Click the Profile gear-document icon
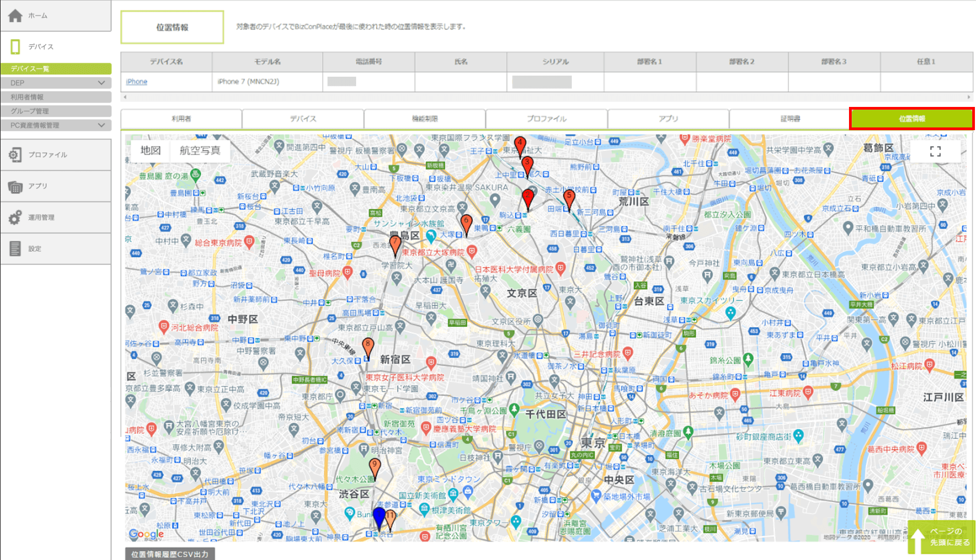Image resolution: width=976 pixels, height=560 pixels. [x=15, y=155]
